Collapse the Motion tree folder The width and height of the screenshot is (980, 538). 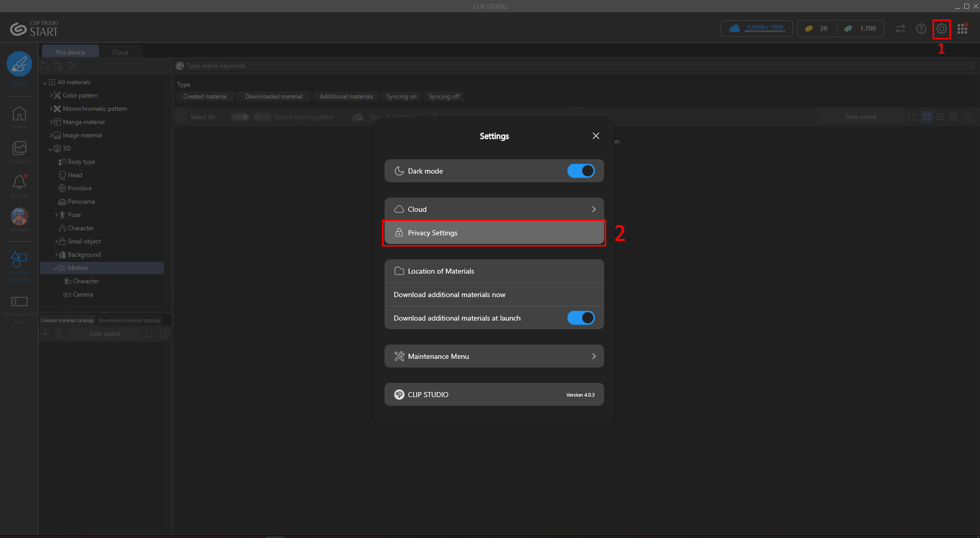(55, 268)
